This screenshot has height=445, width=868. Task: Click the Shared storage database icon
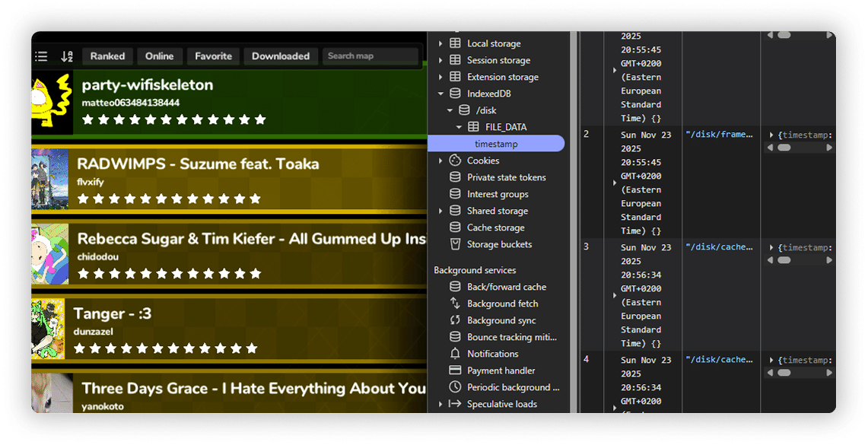point(455,210)
